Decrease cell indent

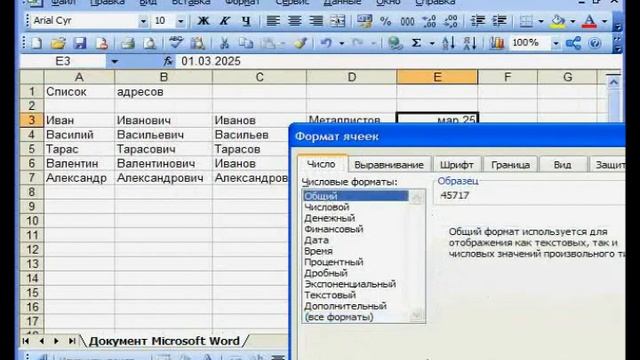tap(478, 21)
